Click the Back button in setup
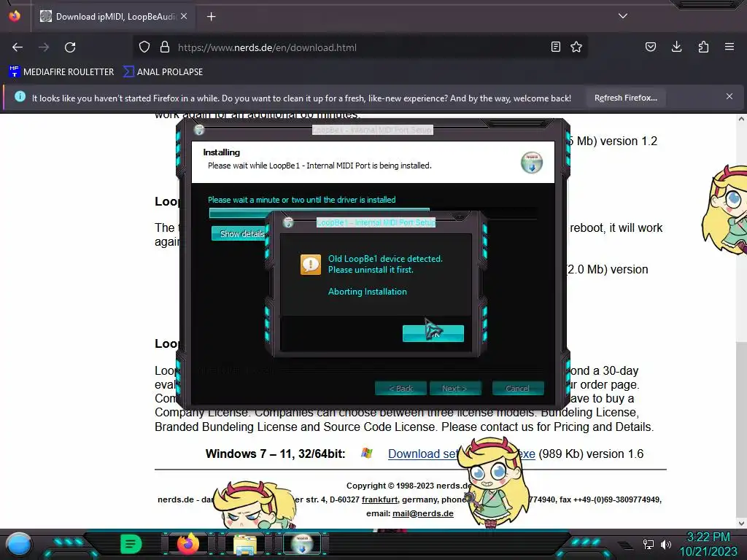The image size is (747, 560). (400, 389)
